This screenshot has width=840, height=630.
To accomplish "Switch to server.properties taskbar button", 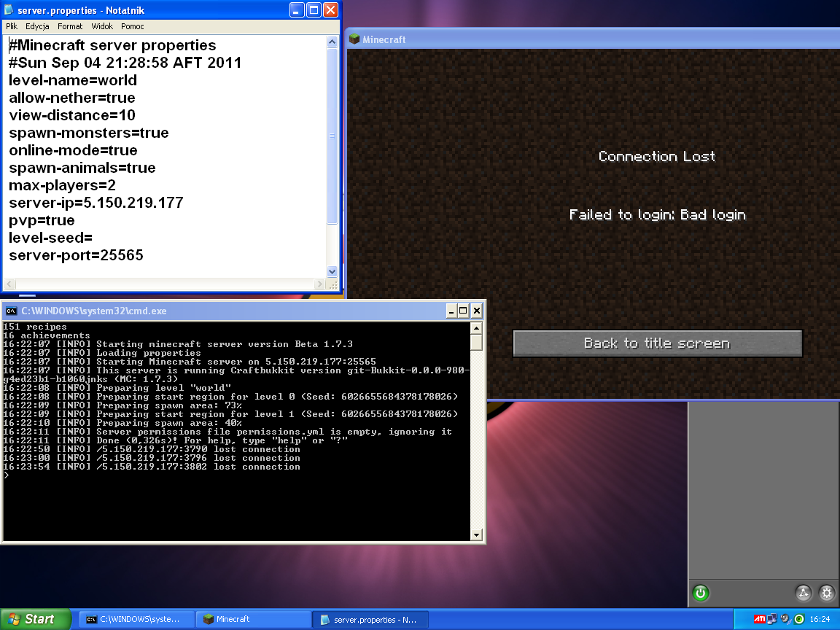I will point(371,619).
